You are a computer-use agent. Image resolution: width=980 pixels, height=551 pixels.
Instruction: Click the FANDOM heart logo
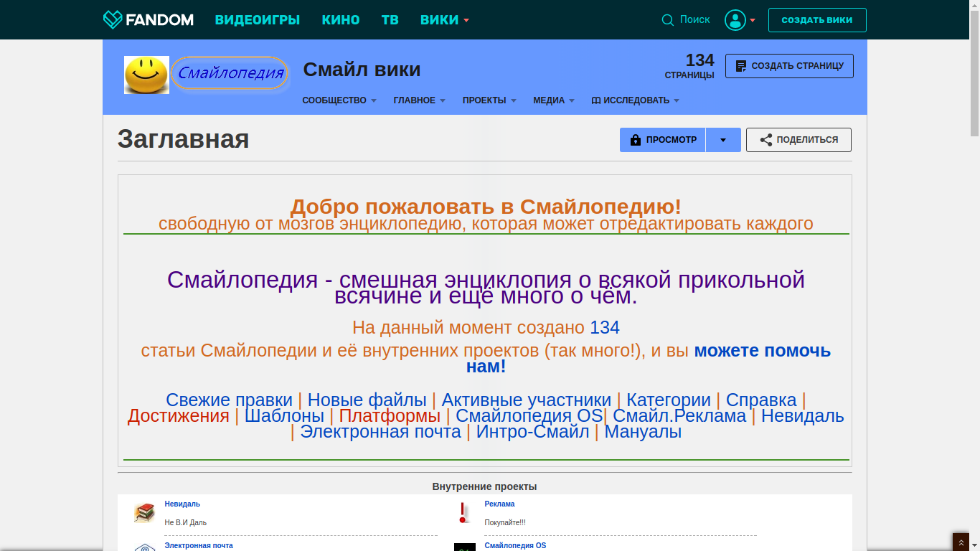click(x=148, y=19)
